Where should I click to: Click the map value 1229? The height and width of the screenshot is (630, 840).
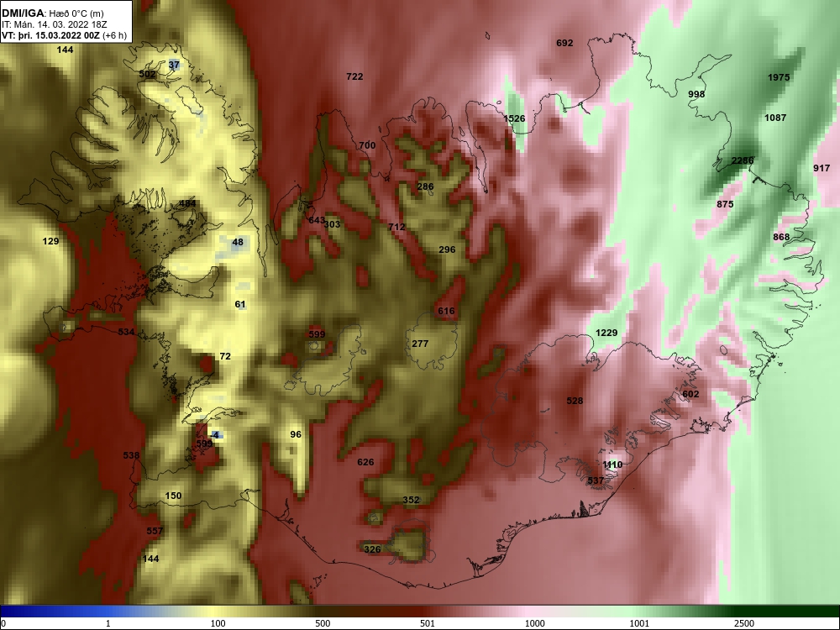pos(606,333)
